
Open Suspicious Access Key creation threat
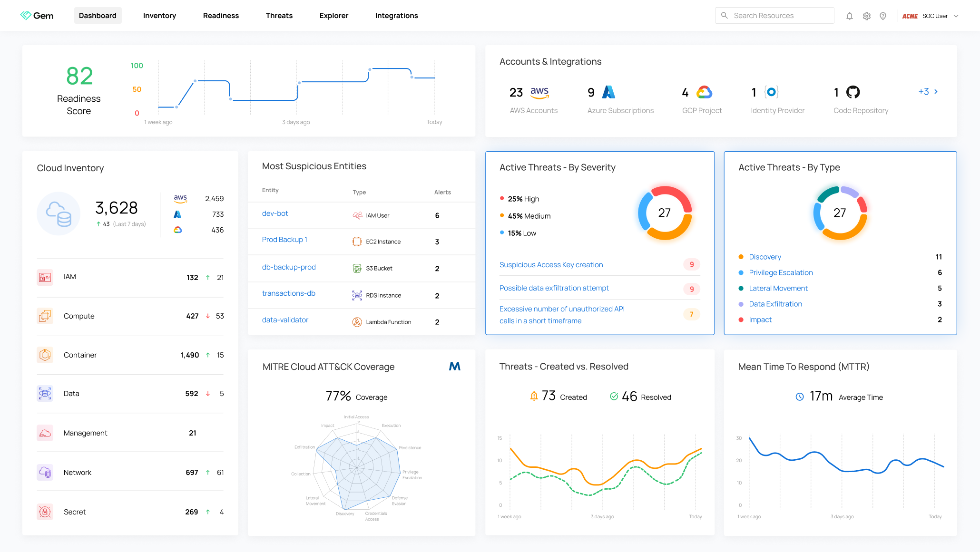tap(551, 265)
